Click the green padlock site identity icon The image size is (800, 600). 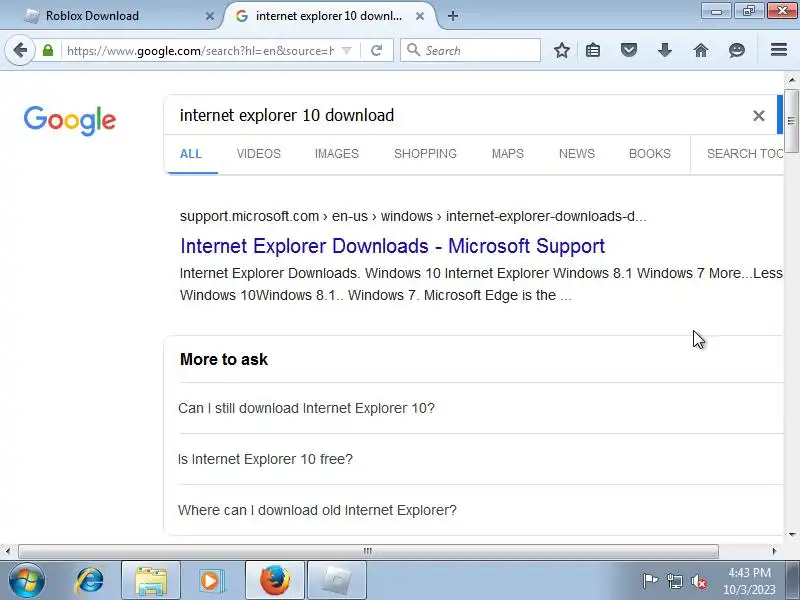coord(48,50)
